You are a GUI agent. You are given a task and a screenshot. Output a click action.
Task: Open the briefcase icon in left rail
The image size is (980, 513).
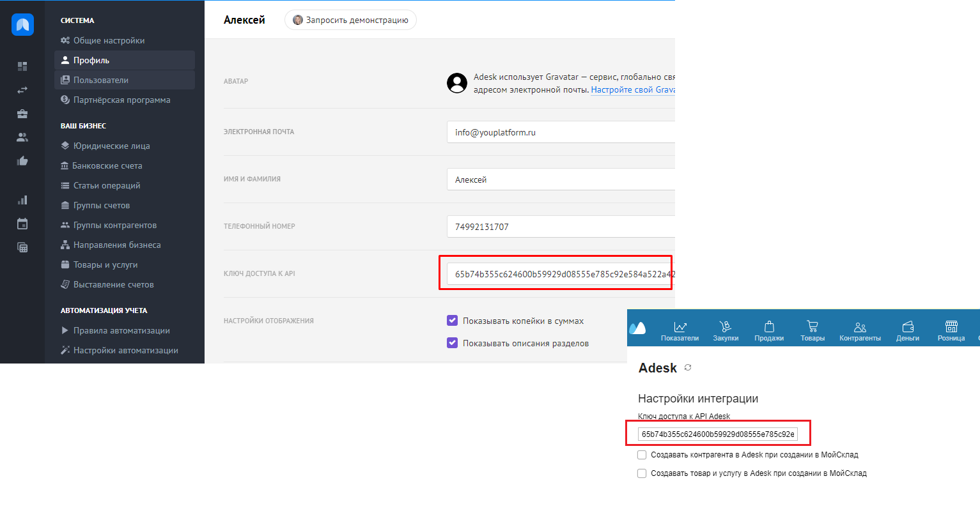[x=22, y=114]
